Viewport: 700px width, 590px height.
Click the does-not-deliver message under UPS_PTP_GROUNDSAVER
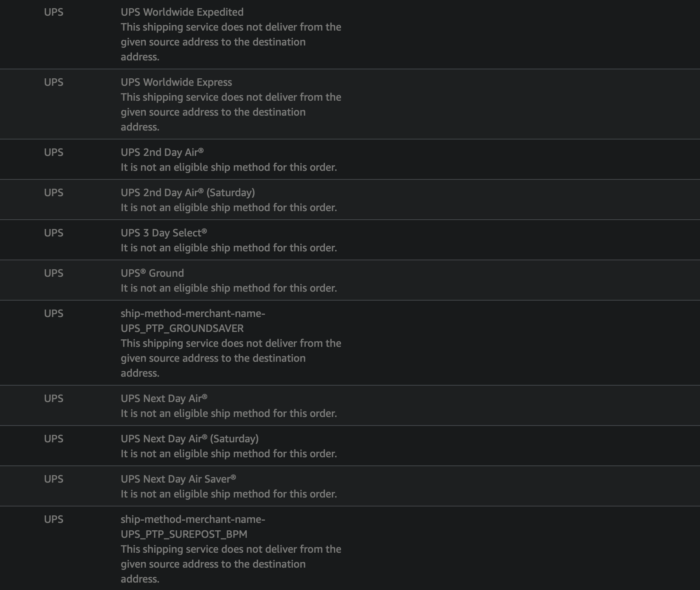[x=231, y=358]
